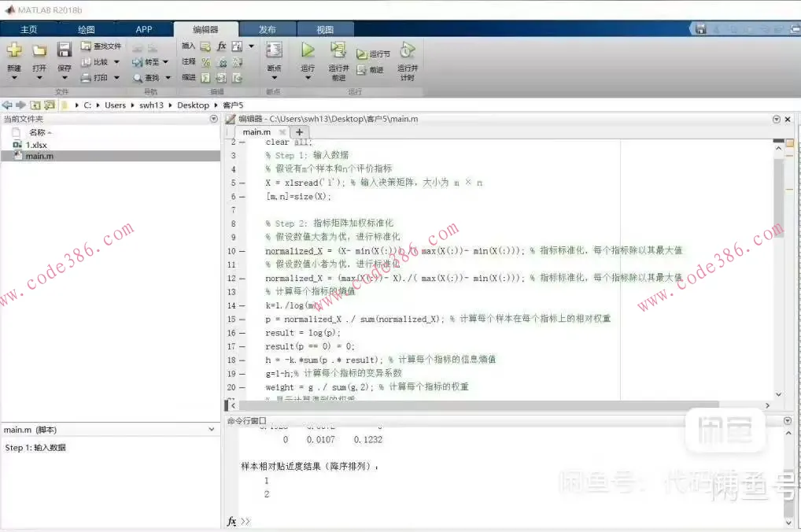Click the 查找文件 find files button
801x532 pixels.
[102, 46]
